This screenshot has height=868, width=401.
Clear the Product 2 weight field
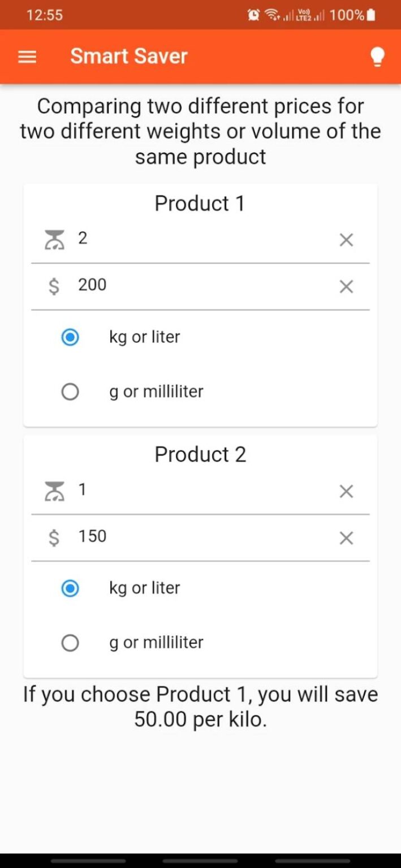pyautogui.click(x=346, y=491)
